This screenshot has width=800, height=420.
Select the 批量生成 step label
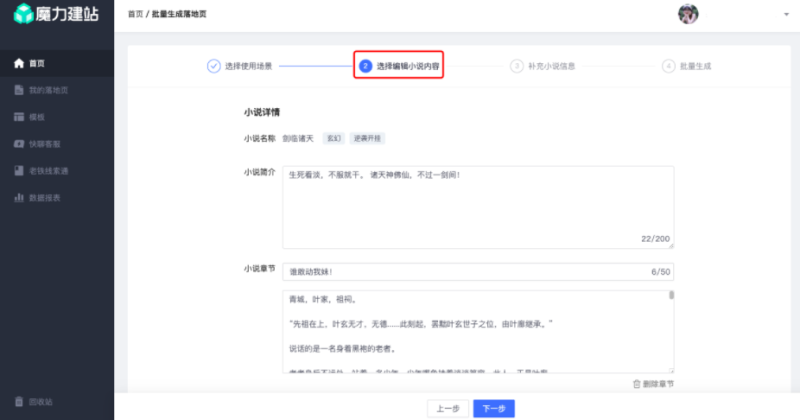pos(695,66)
